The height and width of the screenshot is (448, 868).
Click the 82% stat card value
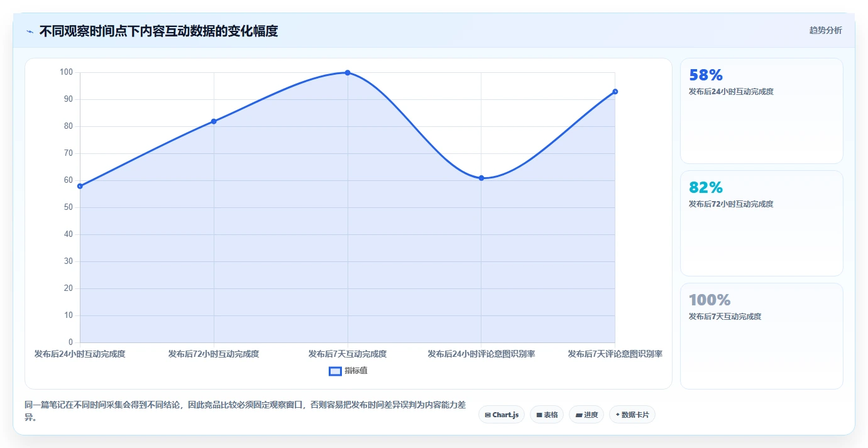point(706,188)
